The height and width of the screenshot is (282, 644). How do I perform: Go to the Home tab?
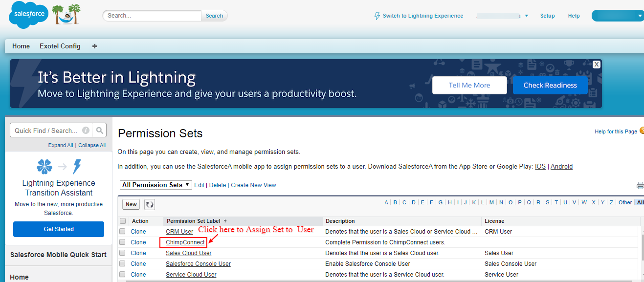(21, 46)
